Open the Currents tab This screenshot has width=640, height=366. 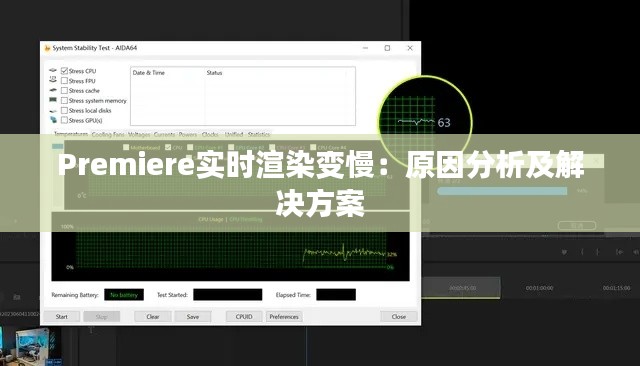[164, 134]
